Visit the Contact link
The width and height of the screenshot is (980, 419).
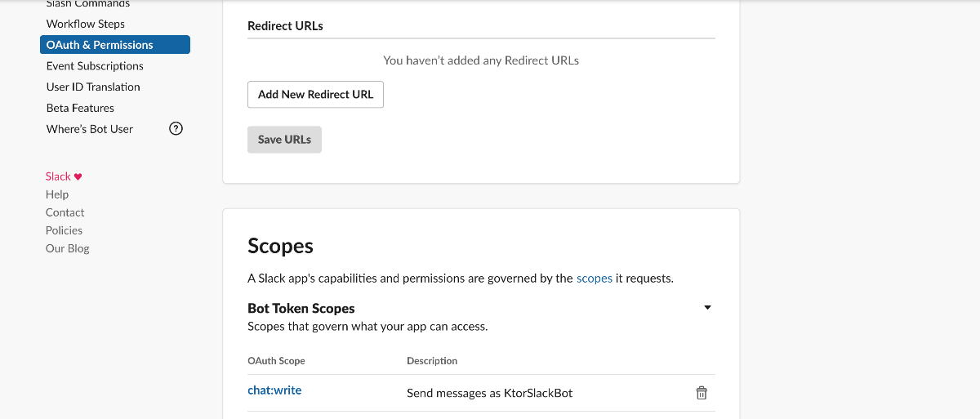point(65,212)
